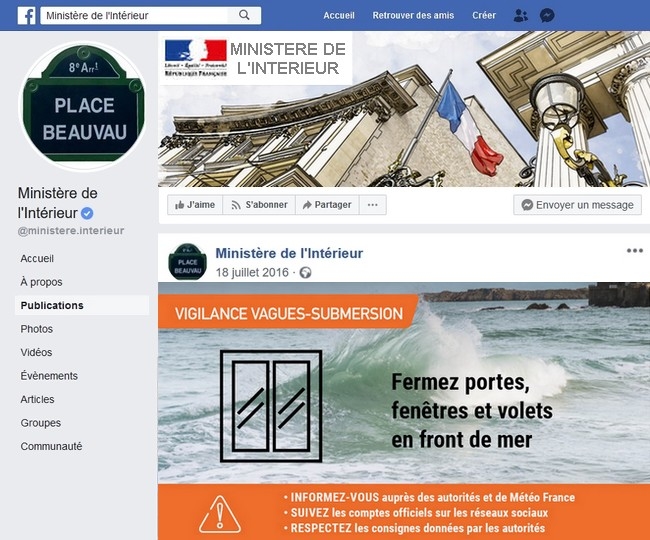650x540 pixels.
Task: Click the globe privacy icon on post
Action: pos(306,273)
